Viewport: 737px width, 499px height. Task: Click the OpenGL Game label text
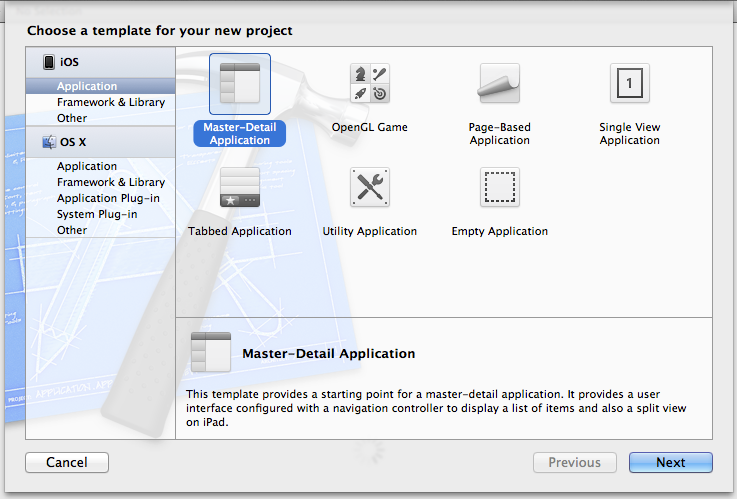[369, 127]
